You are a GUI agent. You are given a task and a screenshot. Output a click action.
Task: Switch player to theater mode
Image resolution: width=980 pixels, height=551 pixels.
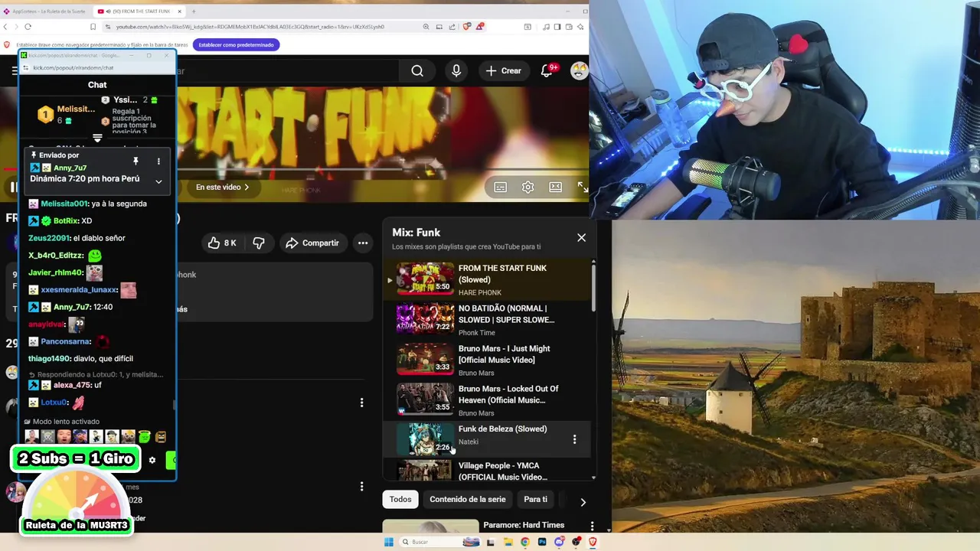[x=555, y=187]
